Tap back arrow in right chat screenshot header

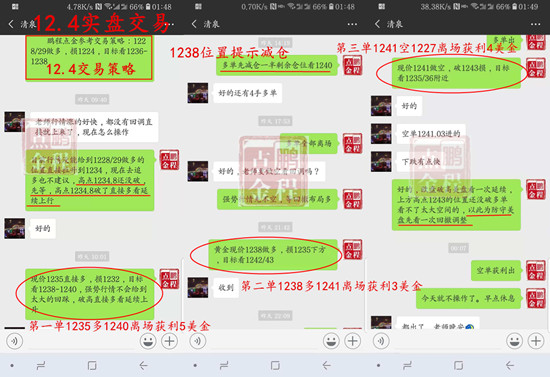coord(378,24)
